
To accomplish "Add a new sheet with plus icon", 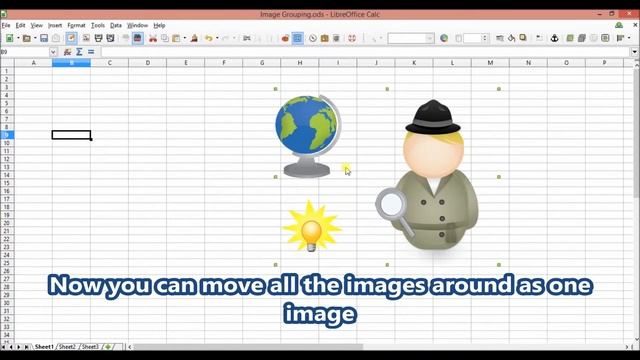I will 108,347.
